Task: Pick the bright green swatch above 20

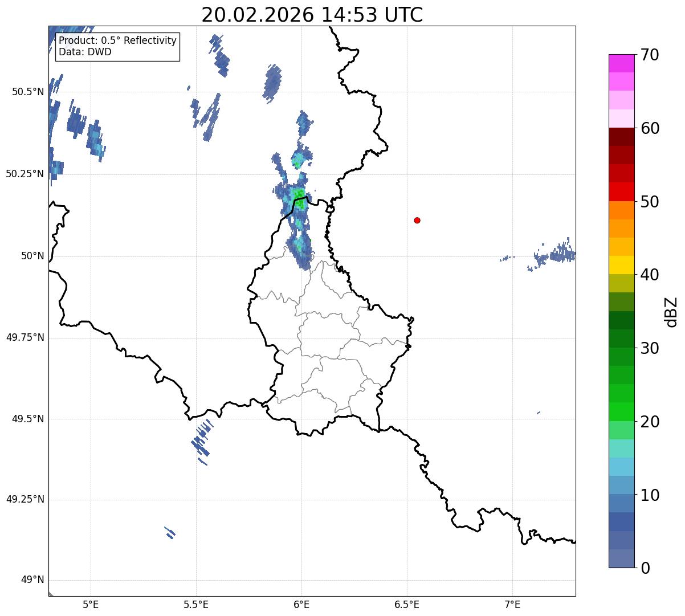Action: (622, 411)
